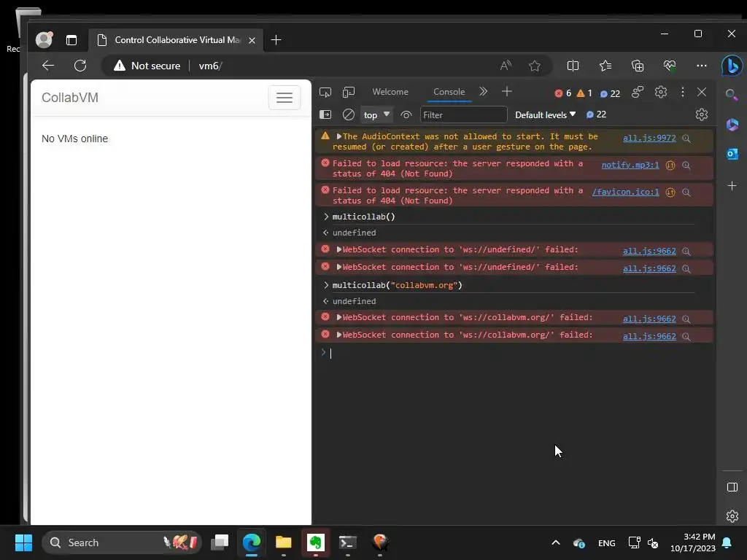Switch to the Console tab
Viewport: 747px width, 560px height.
(x=449, y=92)
